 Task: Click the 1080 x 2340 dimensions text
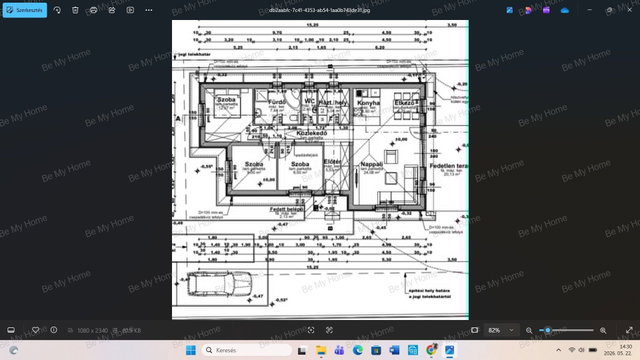pyautogui.click(x=92, y=330)
